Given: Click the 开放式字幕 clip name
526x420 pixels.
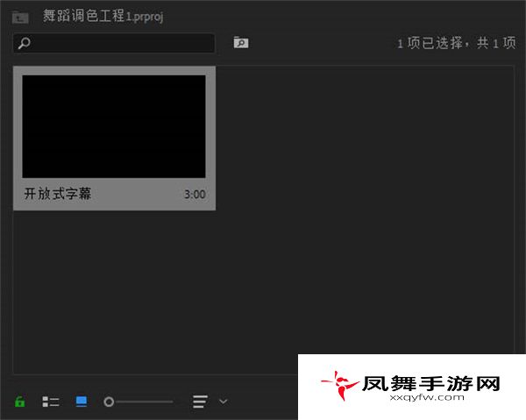Looking at the screenshot, I should [x=58, y=194].
